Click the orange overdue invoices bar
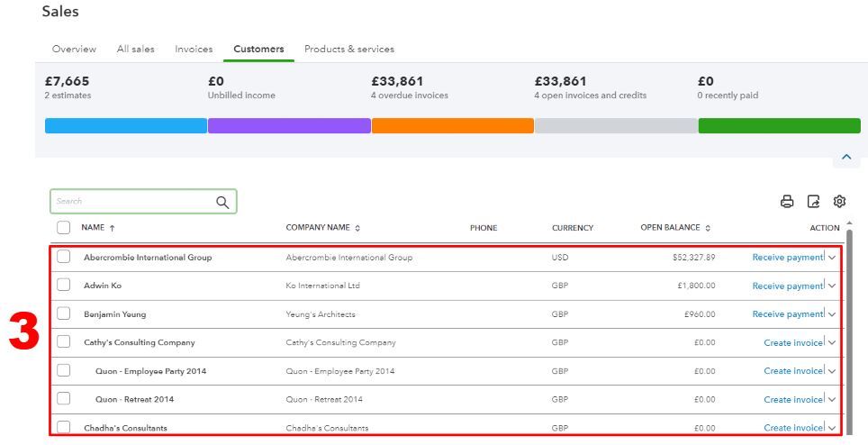Image resolution: width=868 pixels, height=445 pixels. (x=452, y=126)
